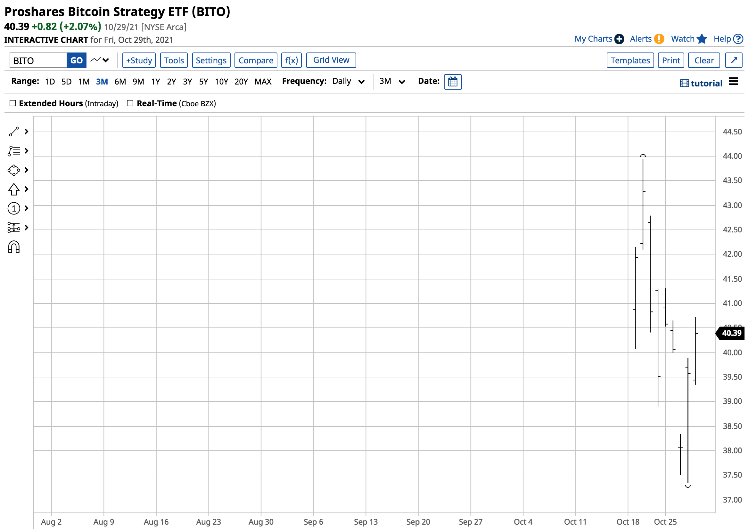This screenshot has height=532, width=756.
Task: Select the 20Y range
Action: (241, 82)
